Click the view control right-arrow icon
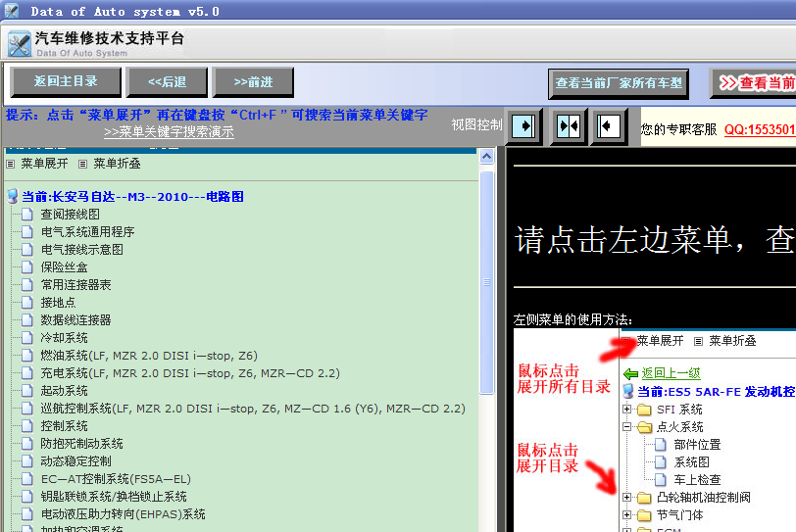 pyautogui.click(x=523, y=126)
